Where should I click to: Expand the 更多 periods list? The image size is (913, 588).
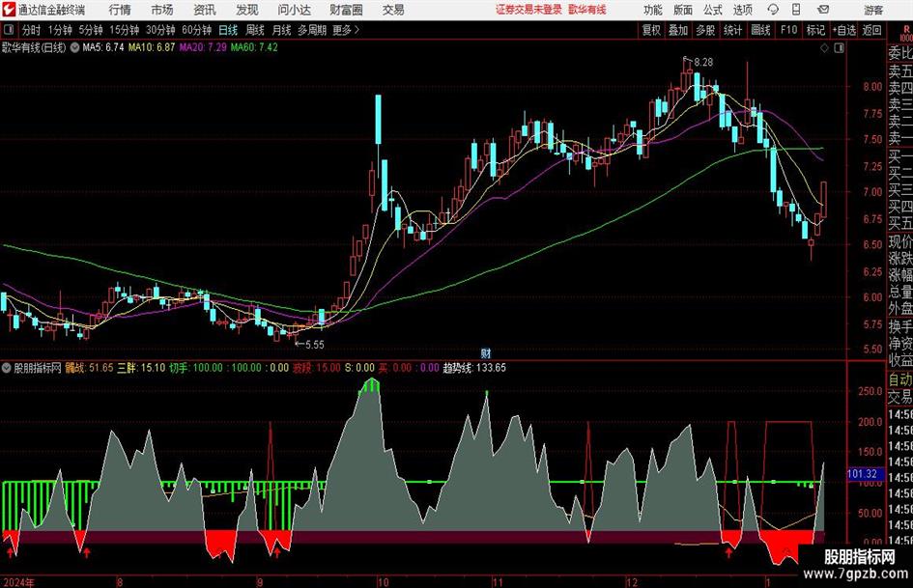(x=347, y=30)
